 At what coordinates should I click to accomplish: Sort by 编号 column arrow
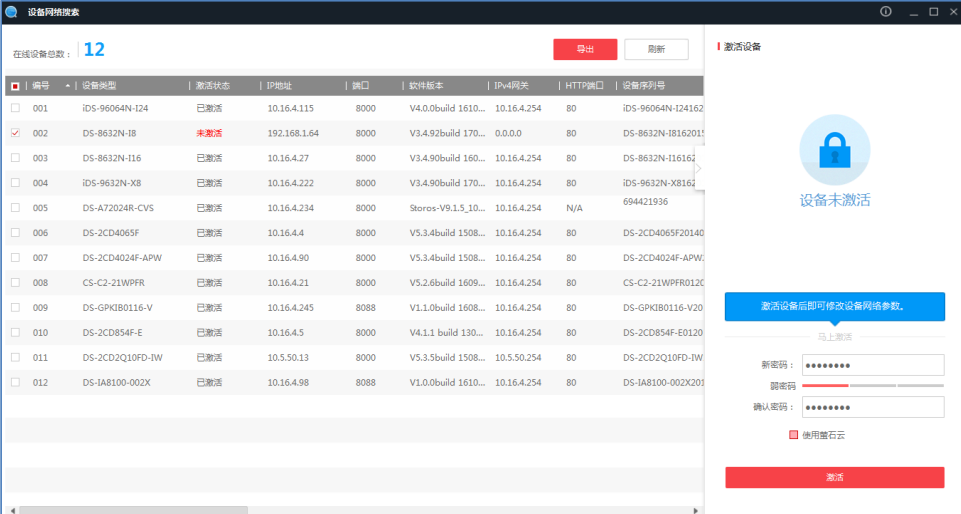pyautogui.click(x=68, y=86)
